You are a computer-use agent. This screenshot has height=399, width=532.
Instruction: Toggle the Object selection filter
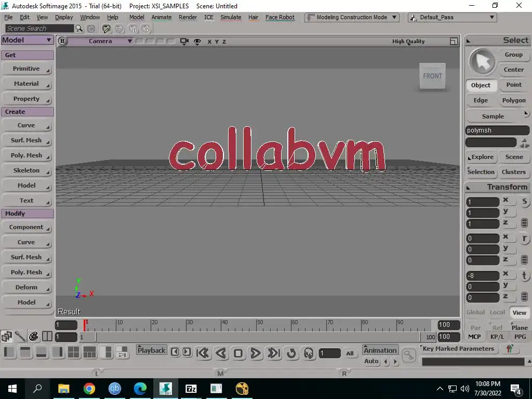[x=481, y=85]
